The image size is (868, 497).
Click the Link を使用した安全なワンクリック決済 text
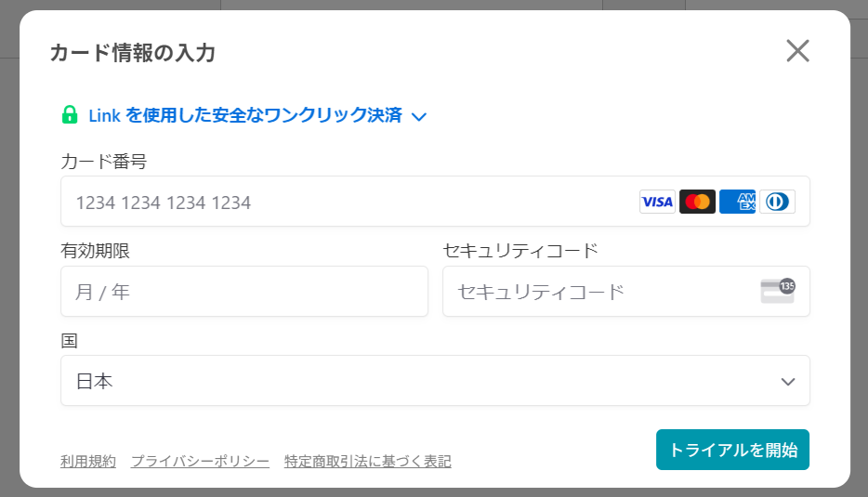pos(245,115)
